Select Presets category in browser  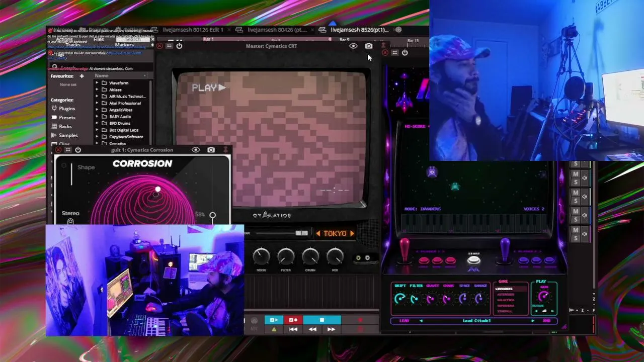click(x=63, y=118)
